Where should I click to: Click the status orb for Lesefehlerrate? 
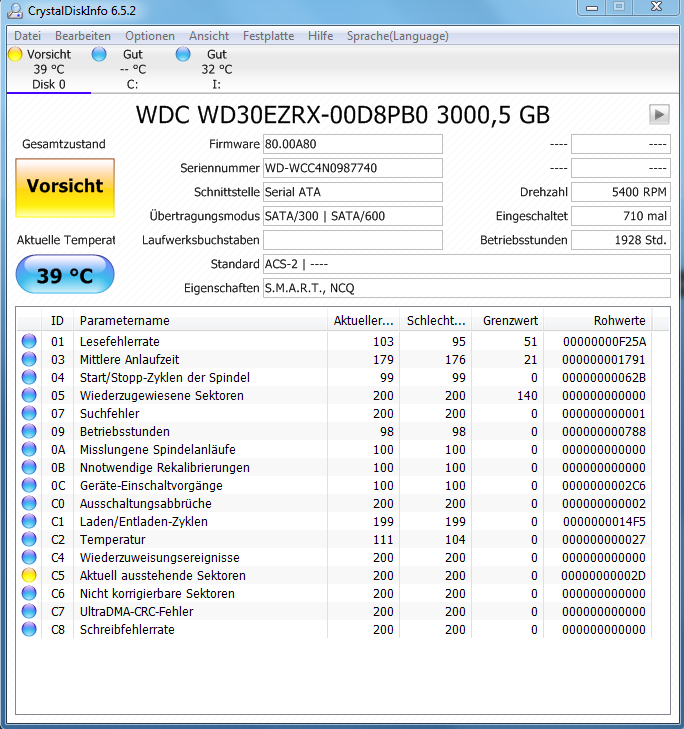coord(29,341)
